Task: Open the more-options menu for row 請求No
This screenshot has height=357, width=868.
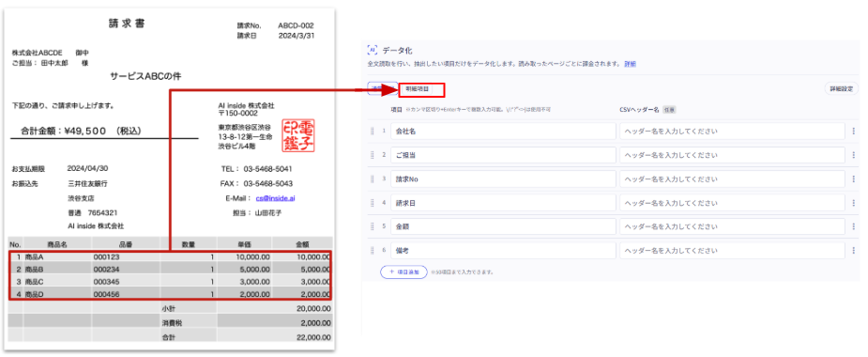Action: [x=853, y=179]
